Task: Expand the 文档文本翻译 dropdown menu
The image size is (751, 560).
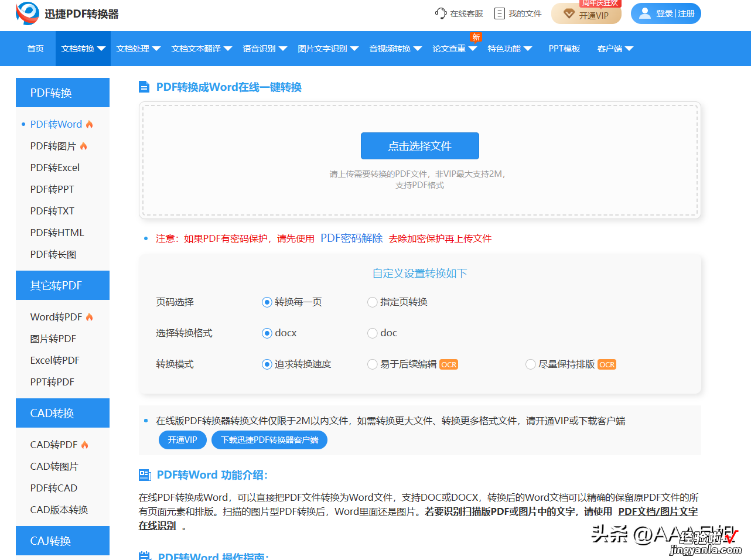Action: [x=202, y=49]
